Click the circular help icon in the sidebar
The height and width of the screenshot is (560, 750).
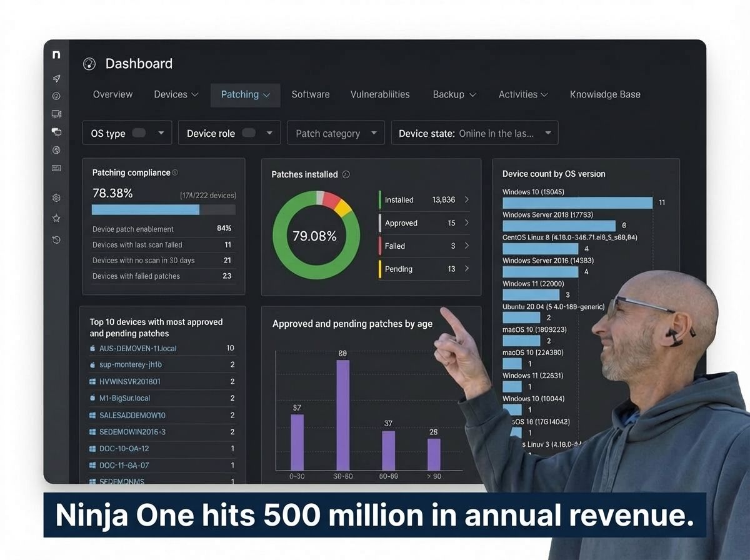coord(56,96)
